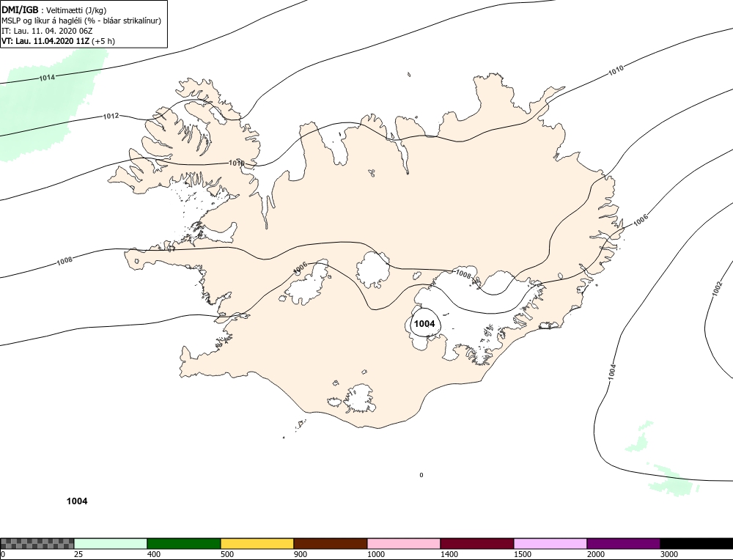733x560 pixels.
Task: Click the 1010 isobar label over the Westfjords
Action: (x=237, y=163)
